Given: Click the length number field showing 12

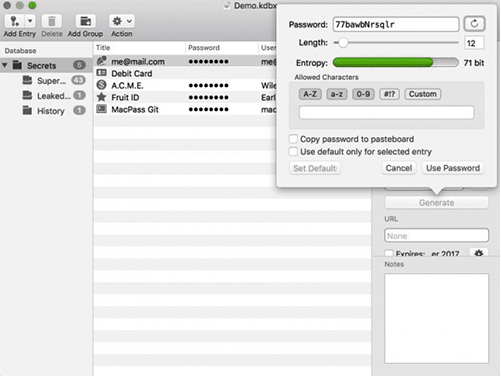Looking at the screenshot, I should pyautogui.click(x=474, y=43).
